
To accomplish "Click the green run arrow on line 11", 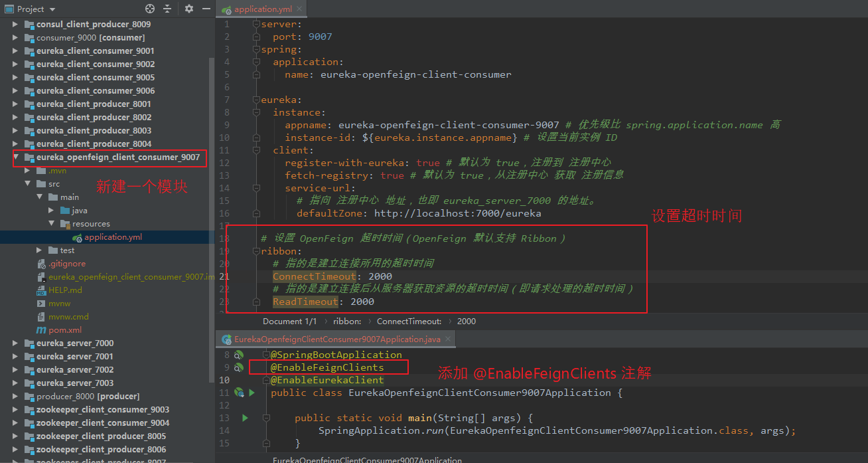I will [x=252, y=393].
